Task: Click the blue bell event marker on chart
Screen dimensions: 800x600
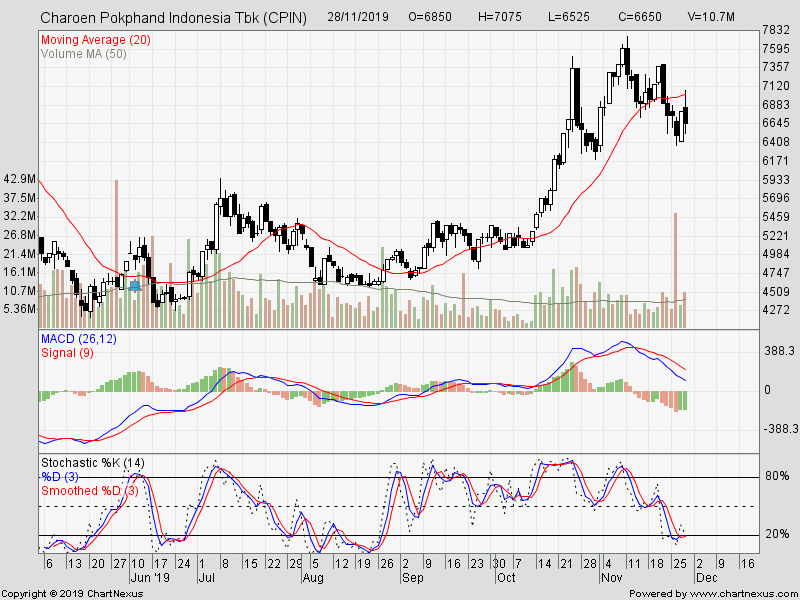Action: [x=134, y=285]
